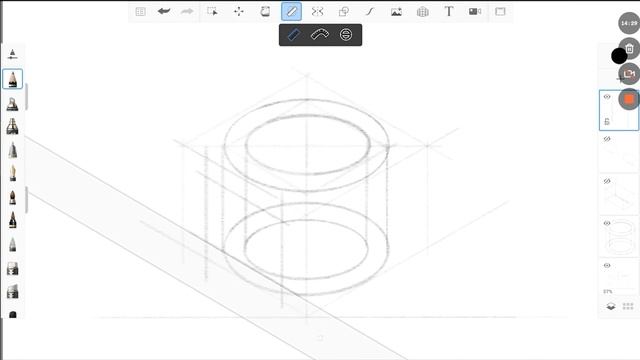This screenshot has width=640, height=360.
Task: Redo the undone stroke
Action: tap(187, 11)
